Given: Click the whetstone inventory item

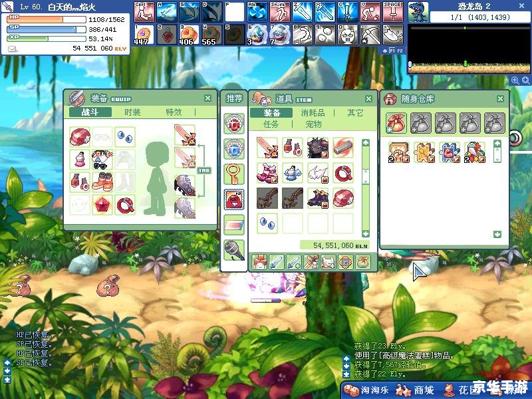Looking at the screenshot, I should click(343, 148).
